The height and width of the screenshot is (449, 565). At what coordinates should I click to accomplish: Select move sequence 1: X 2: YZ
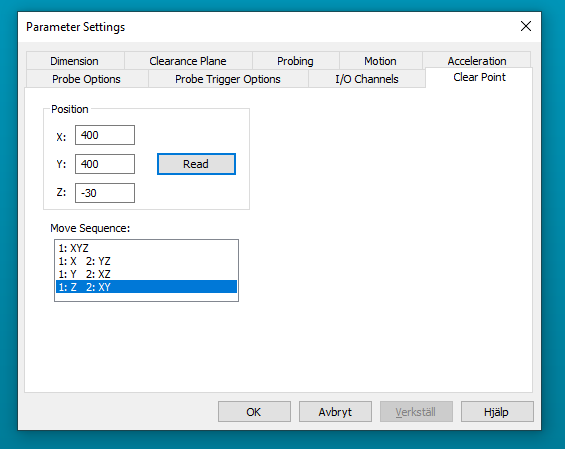pyautogui.click(x=146, y=261)
